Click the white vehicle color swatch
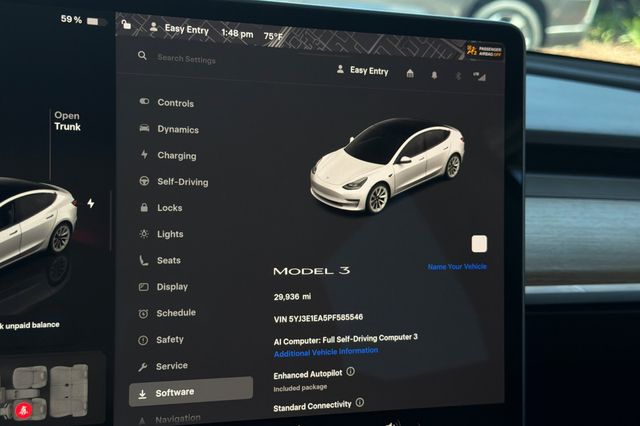The image size is (640, 426). (x=479, y=244)
